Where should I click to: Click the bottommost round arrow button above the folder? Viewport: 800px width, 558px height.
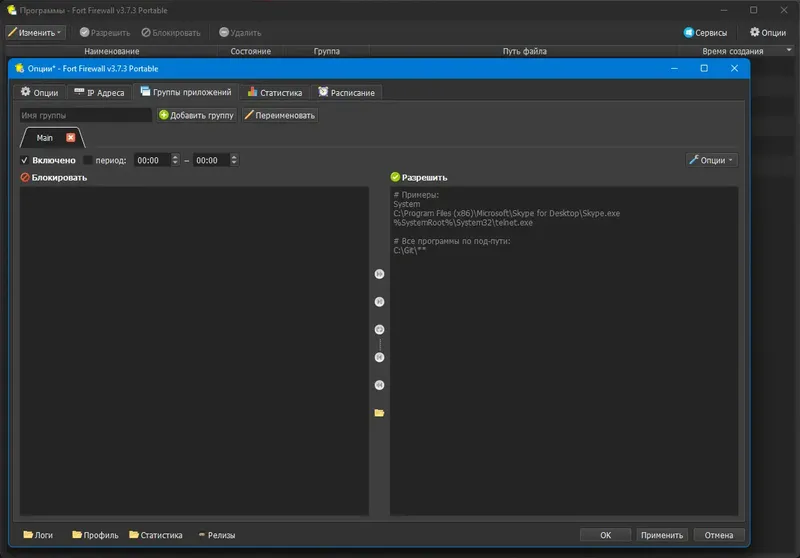pos(379,385)
